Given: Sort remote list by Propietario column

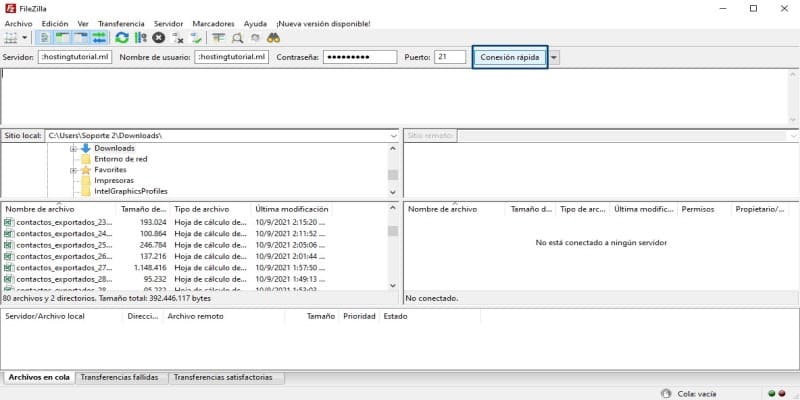Looking at the screenshot, I should pos(760,209).
